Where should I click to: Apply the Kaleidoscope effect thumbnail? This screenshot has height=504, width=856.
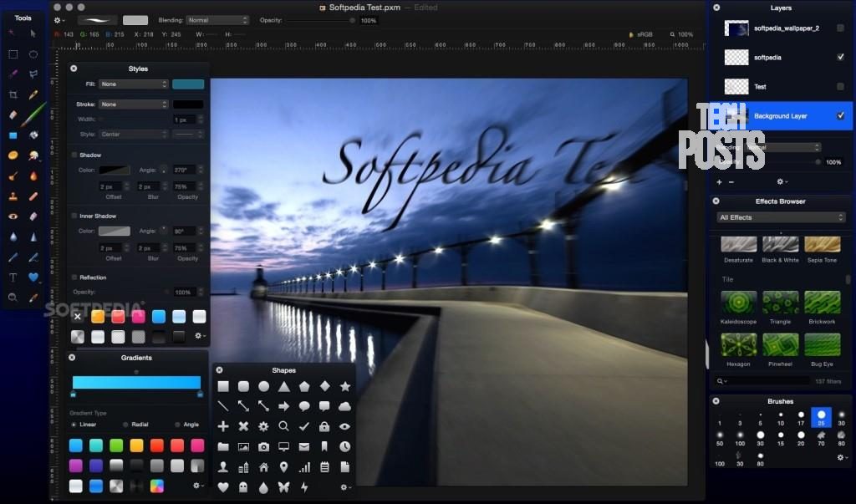click(739, 303)
